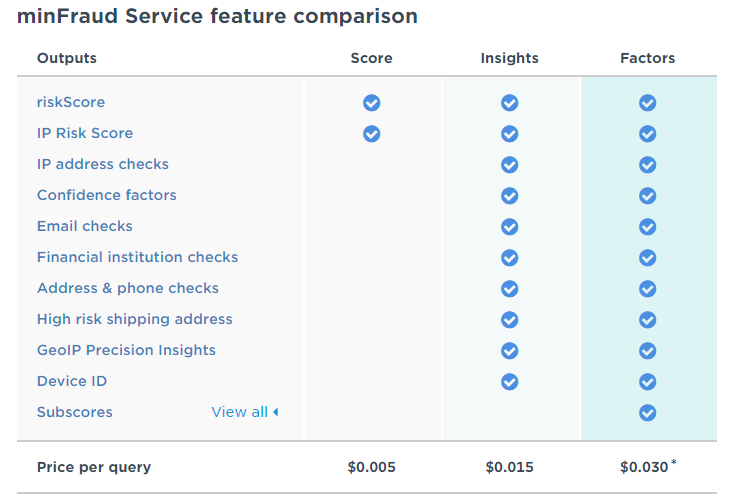The height and width of the screenshot is (502, 735).
Task: Click Score checkmark in IP Risk Score row
Action: 371,134
